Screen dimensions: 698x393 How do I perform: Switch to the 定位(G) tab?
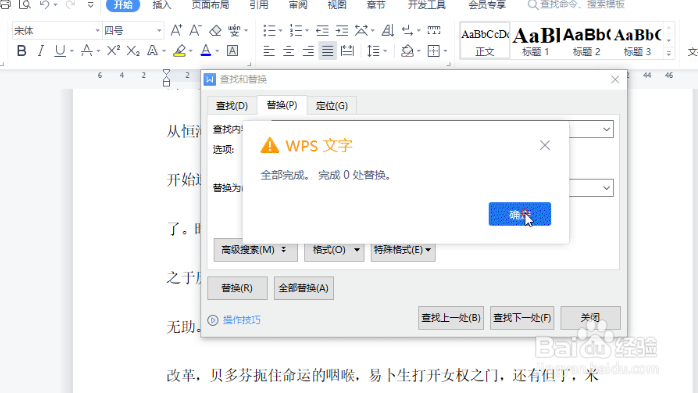(x=332, y=106)
